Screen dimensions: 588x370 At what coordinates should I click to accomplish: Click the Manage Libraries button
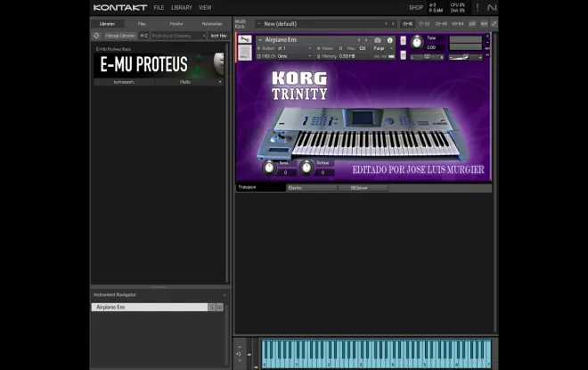(x=120, y=36)
